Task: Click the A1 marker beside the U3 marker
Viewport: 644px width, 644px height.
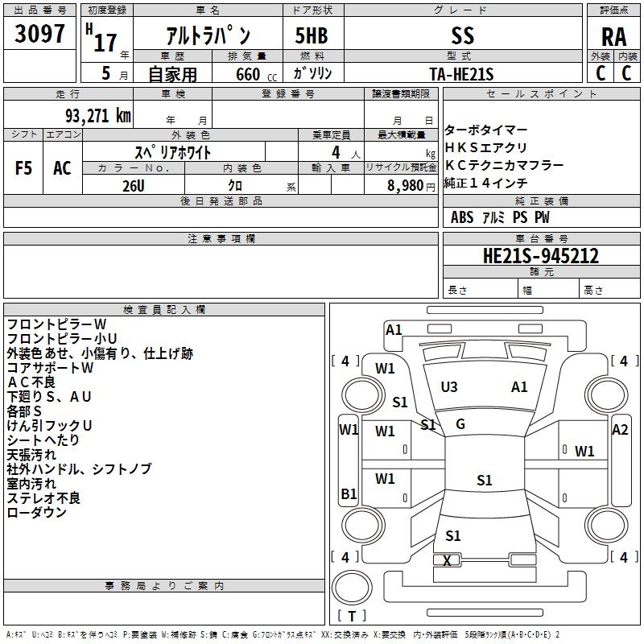Action: 519,387
